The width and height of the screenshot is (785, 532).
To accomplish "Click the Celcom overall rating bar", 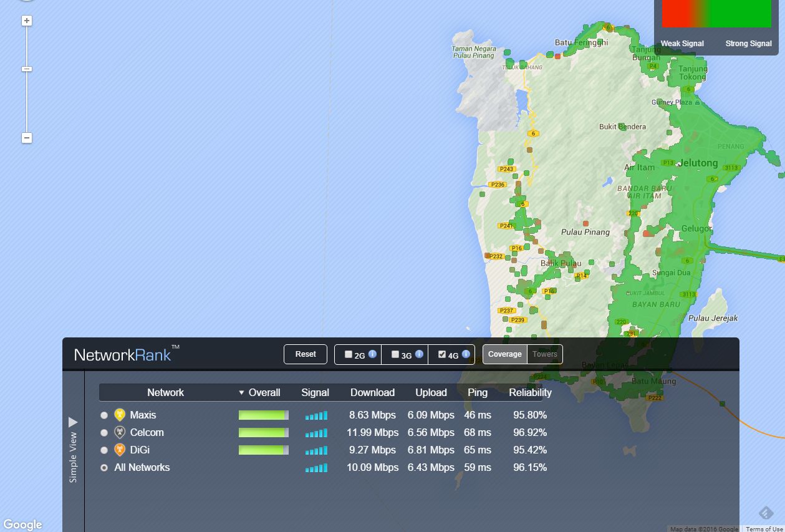I will pos(263,433).
